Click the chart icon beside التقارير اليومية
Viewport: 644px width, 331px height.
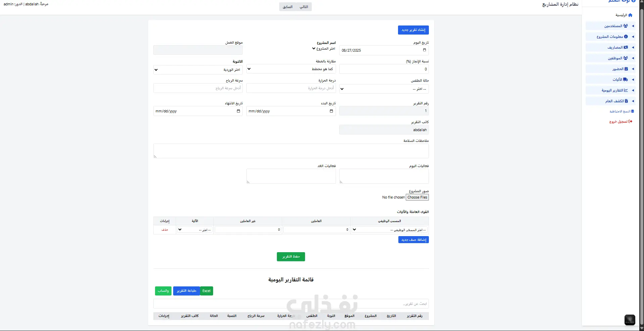(x=626, y=90)
